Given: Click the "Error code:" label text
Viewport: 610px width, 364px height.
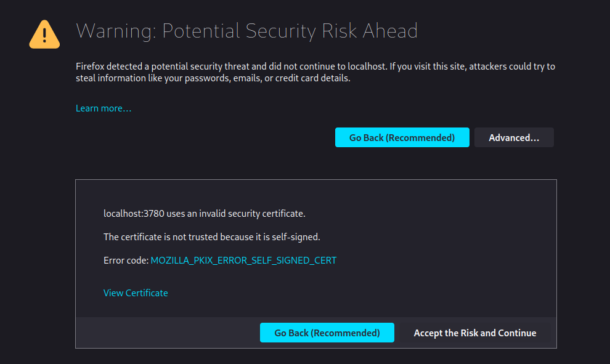Looking at the screenshot, I should click(126, 260).
